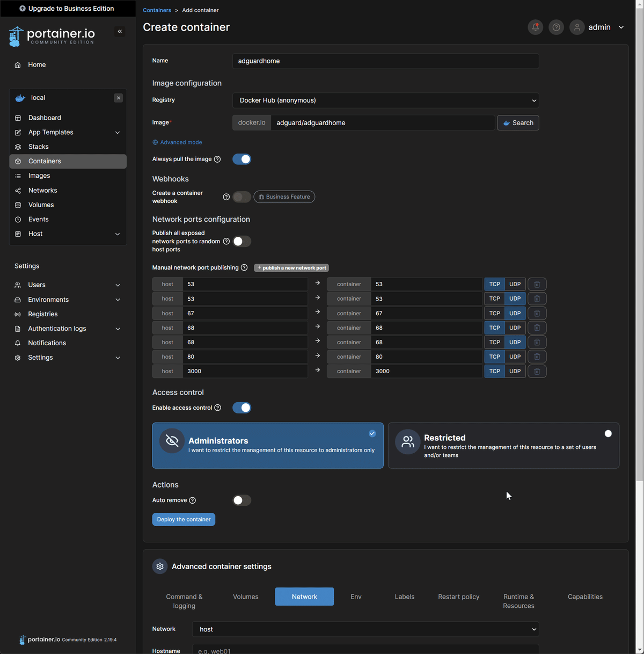This screenshot has height=654, width=644.
Task: Switch to the Env tab
Action: point(356,597)
